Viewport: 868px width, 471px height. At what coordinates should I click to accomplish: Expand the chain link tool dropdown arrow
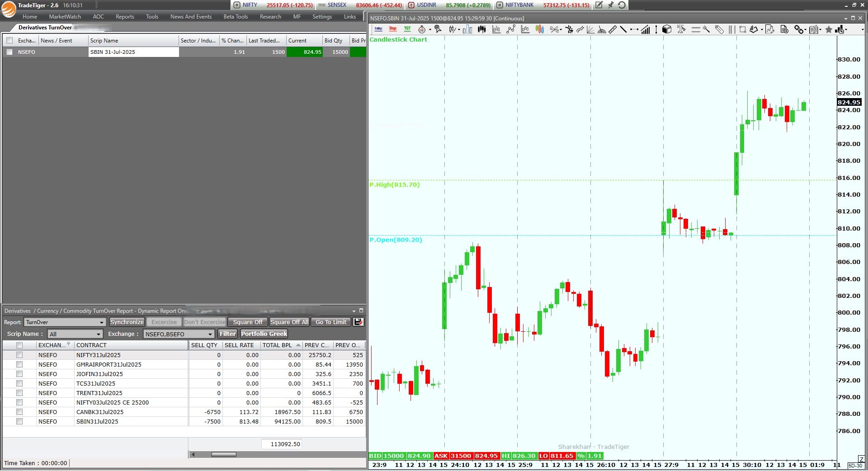click(805, 30)
